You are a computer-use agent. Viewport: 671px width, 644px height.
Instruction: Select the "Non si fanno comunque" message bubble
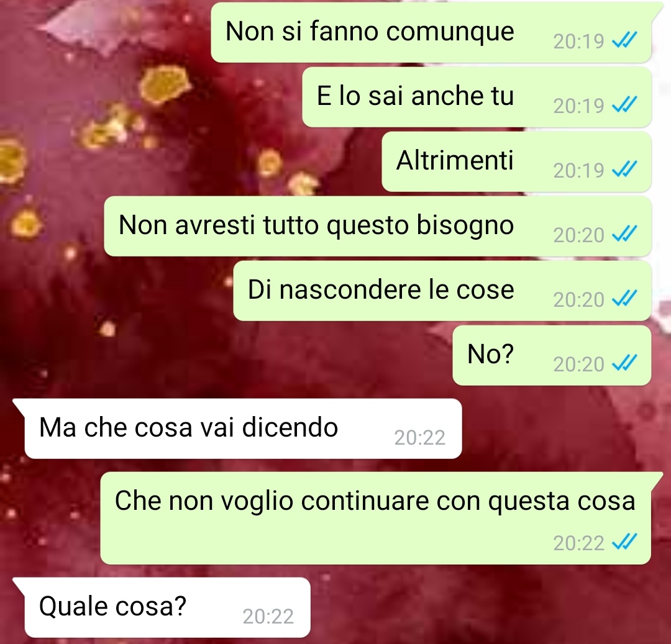click(431, 32)
